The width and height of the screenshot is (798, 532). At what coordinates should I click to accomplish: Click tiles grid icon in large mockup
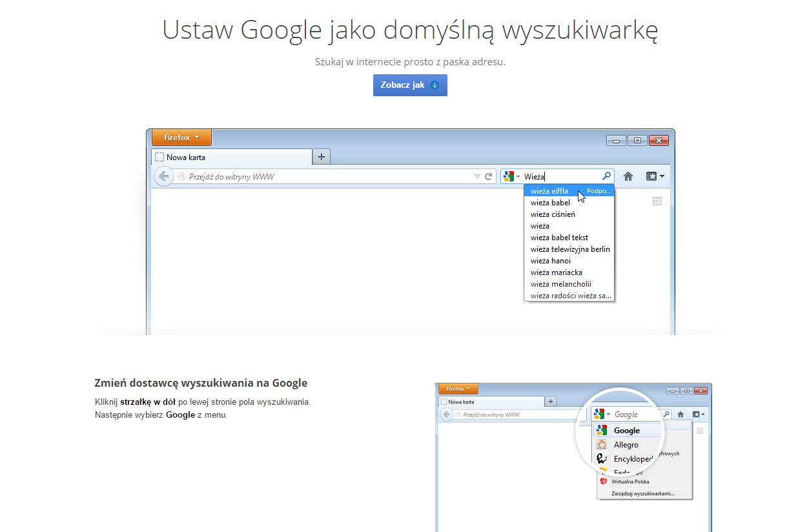657,201
